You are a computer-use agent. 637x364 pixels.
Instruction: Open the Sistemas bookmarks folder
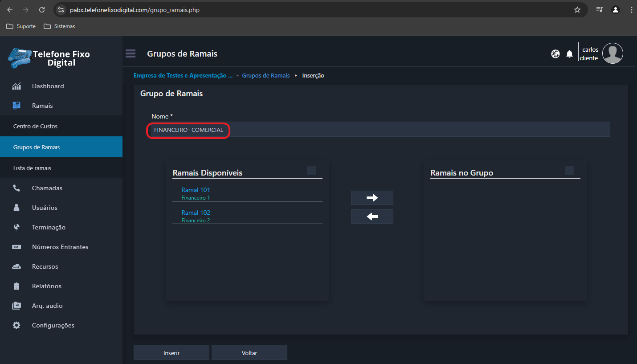59,26
